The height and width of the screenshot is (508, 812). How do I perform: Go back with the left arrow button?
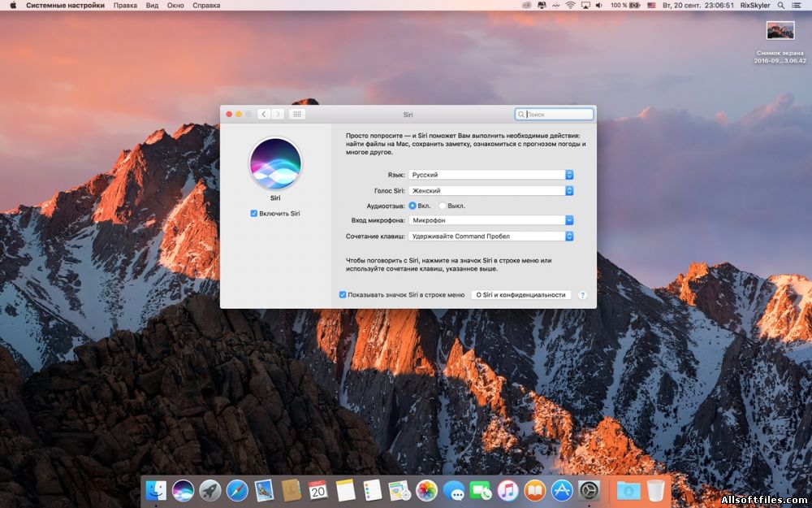point(264,114)
